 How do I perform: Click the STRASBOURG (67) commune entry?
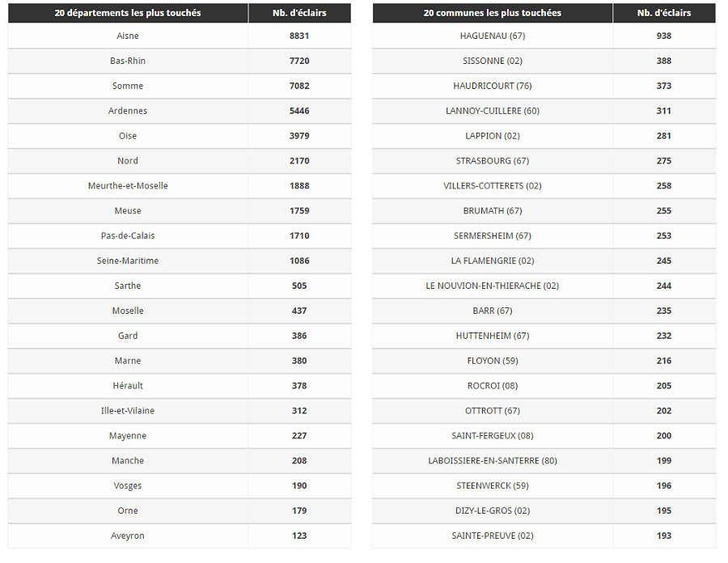[492, 161]
